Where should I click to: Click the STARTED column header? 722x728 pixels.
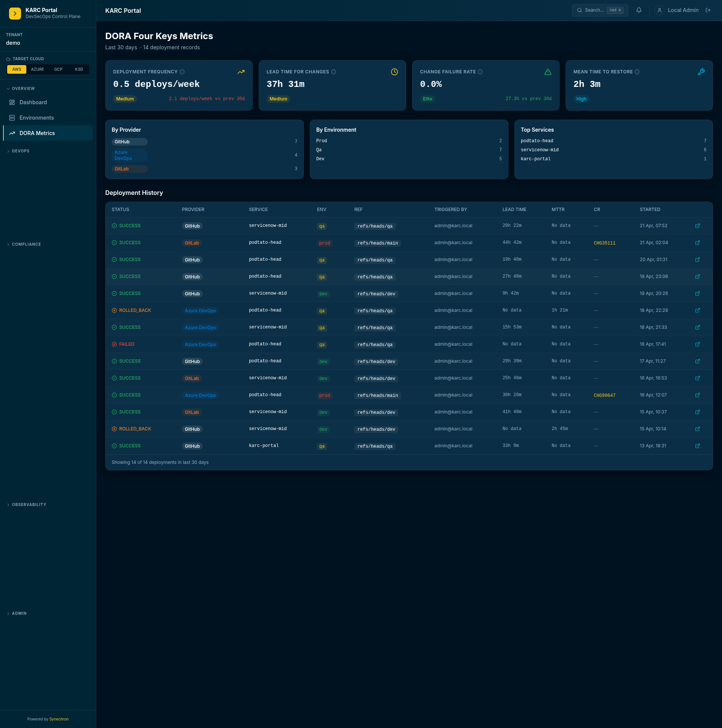[650, 210]
